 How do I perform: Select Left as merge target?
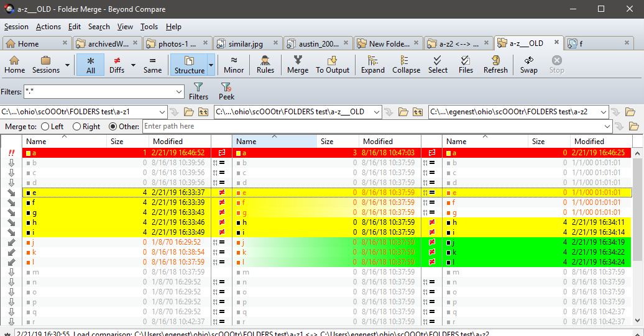[52, 126]
